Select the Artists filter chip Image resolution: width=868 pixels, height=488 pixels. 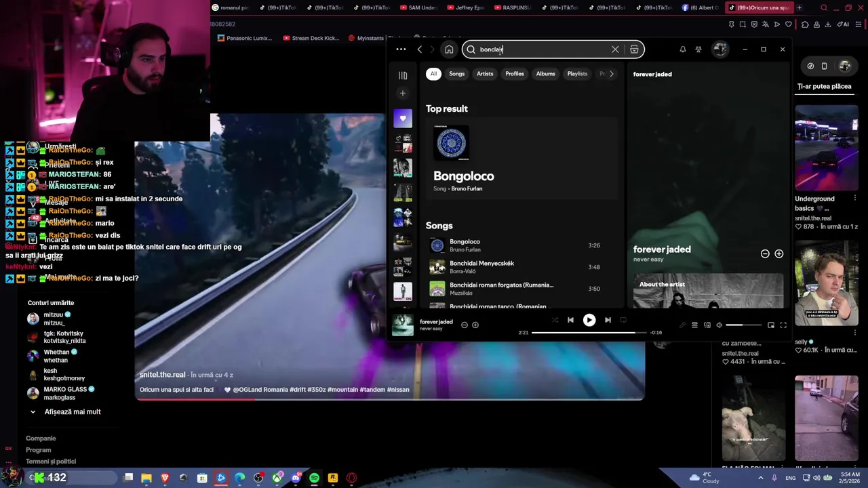pos(485,73)
